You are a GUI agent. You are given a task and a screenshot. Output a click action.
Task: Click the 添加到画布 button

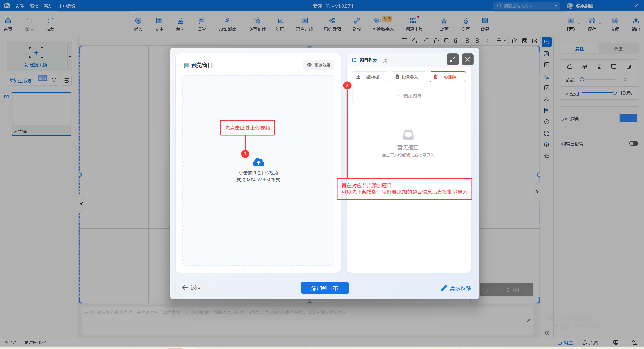[x=324, y=288]
